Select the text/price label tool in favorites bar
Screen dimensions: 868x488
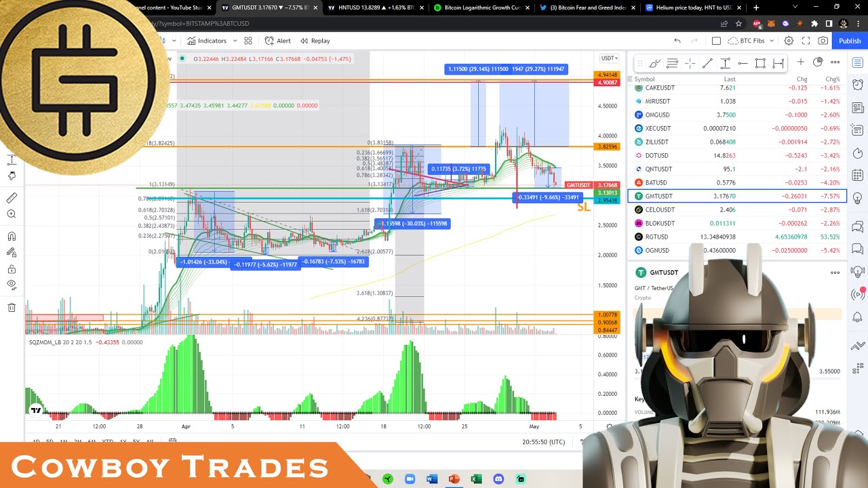click(x=725, y=63)
